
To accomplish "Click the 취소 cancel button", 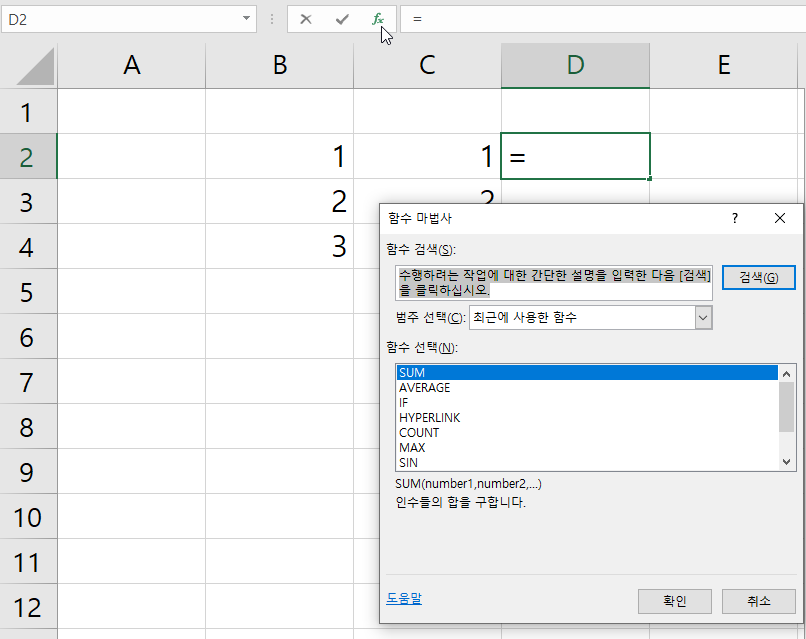I will click(x=757, y=601).
